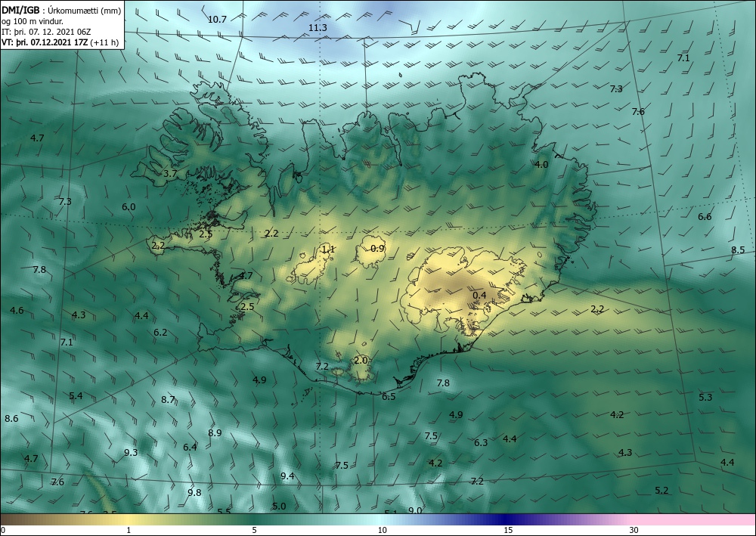Viewport: 756px width, 536px height.
Task: Click the 9.8 value label
Action: click(194, 492)
